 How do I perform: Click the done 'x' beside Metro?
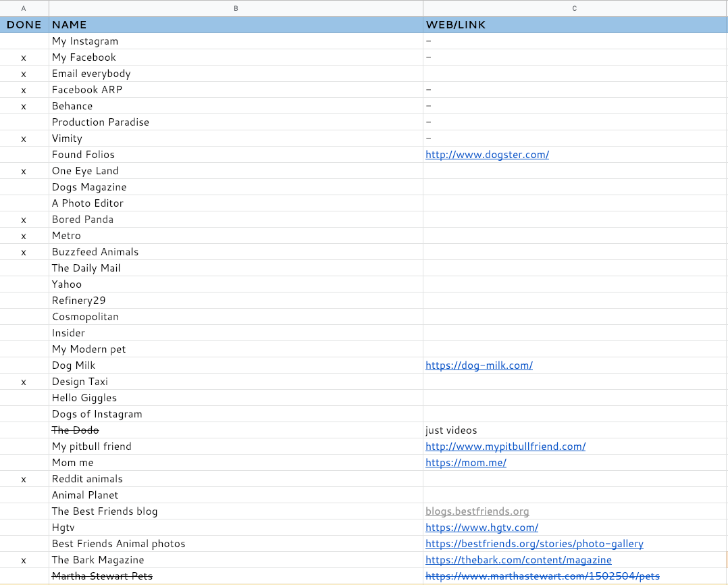tap(24, 237)
